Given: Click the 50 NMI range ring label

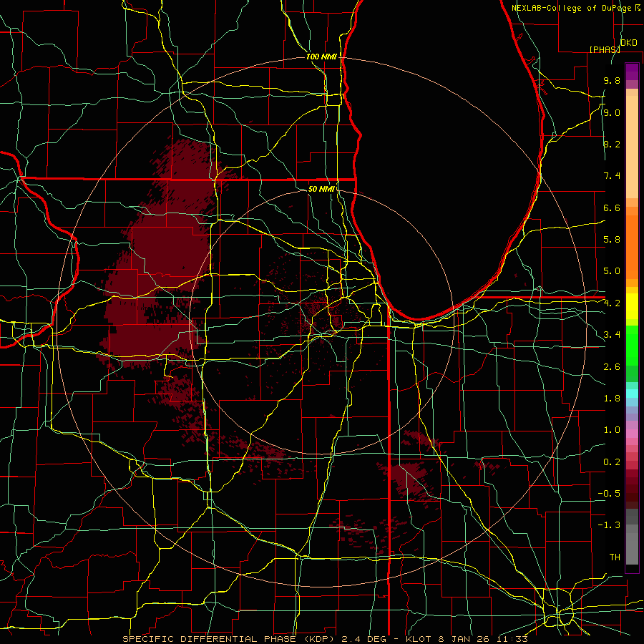Looking at the screenshot, I should pyautogui.click(x=321, y=189).
